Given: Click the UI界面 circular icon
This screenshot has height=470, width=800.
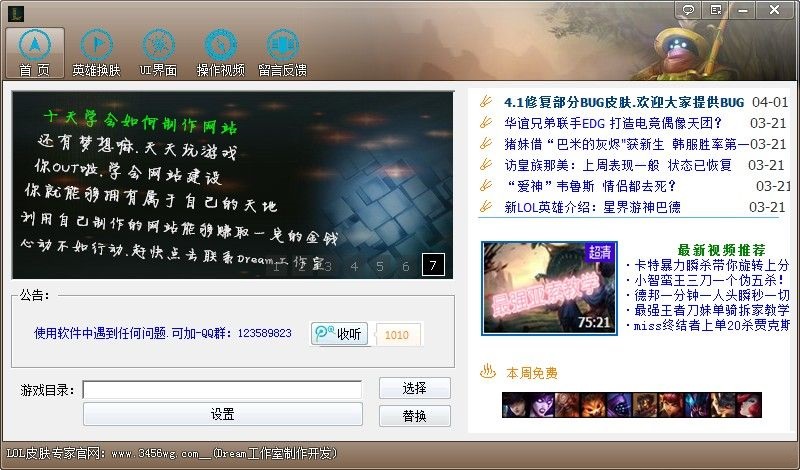Looking at the screenshot, I should point(158,45).
